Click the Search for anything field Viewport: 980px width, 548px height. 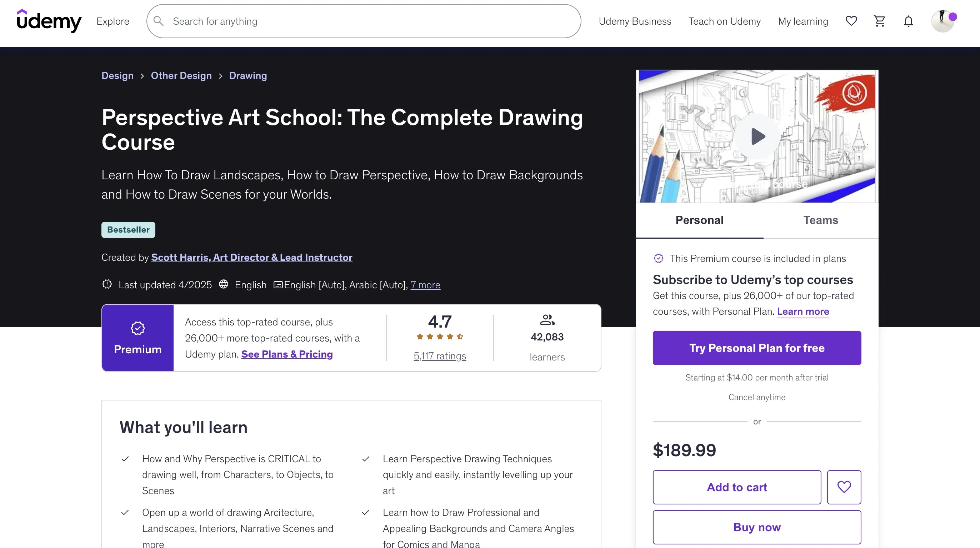[365, 21]
